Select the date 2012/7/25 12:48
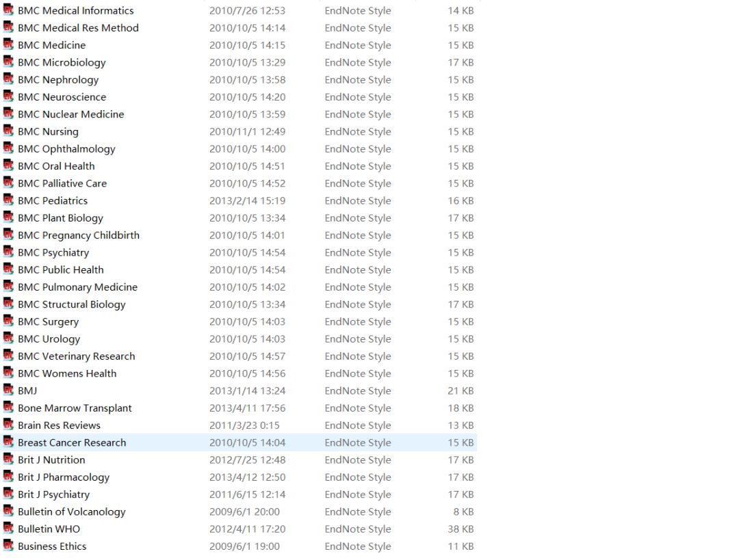Image resolution: width=739 pixels, height=560 pixels. coord(248,459)
